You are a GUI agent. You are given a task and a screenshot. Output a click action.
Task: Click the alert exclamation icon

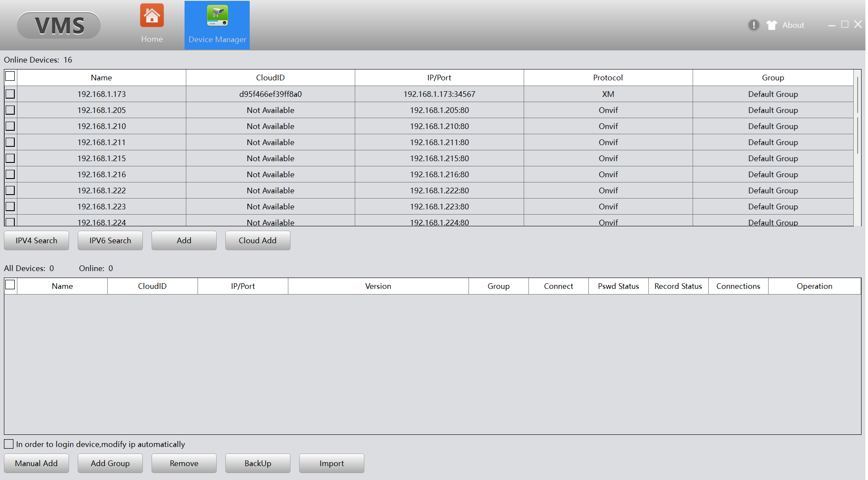pos(754,25)
